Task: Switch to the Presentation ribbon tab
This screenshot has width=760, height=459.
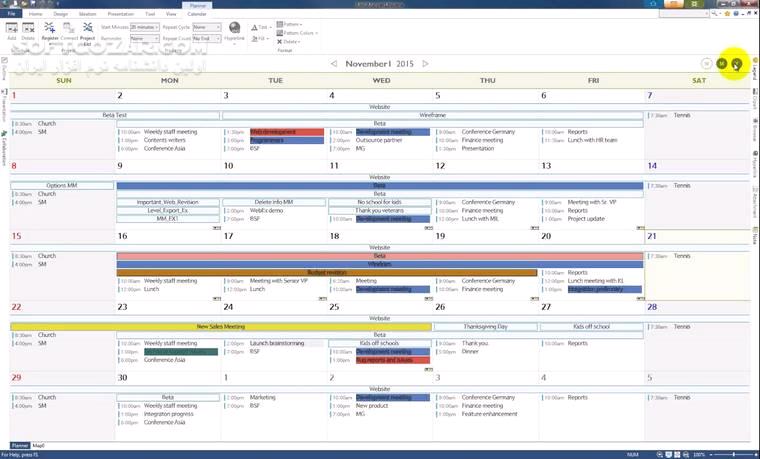Action: click(x=121, y=14)
